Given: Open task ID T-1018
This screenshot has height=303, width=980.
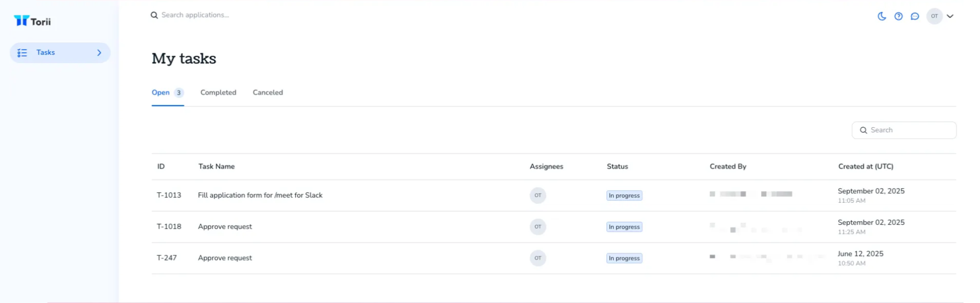Looking at the screenshot, I should coord(169,226).
